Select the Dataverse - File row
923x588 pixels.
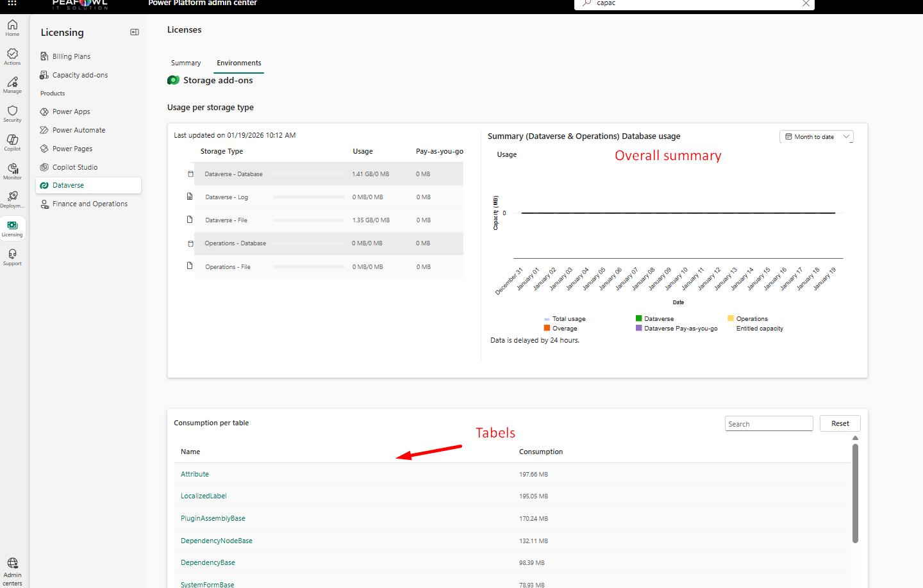pyautogui.click(x=329, y=220)
